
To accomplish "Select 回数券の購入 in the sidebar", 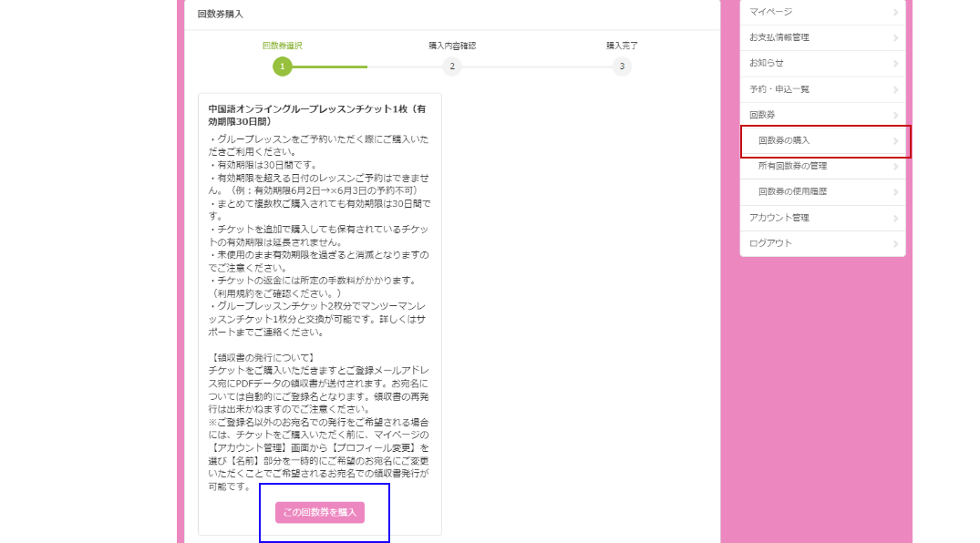I will 784,140.
